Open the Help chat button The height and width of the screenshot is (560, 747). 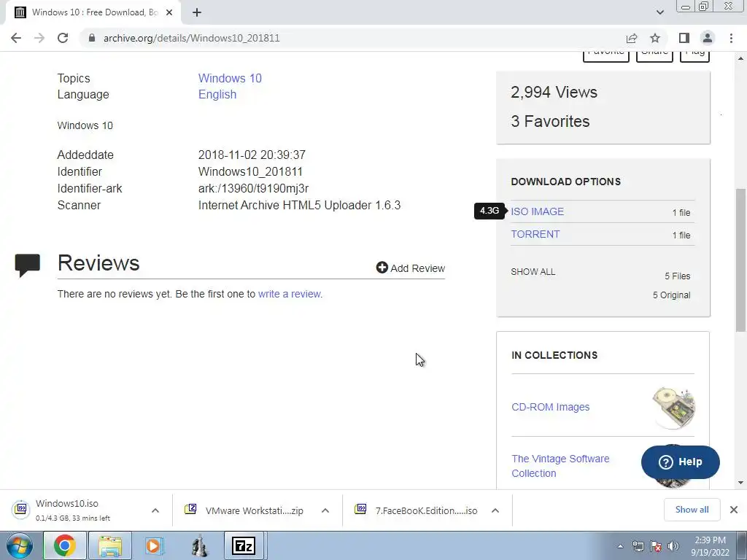pyautogui.click(x=681, y=462)
